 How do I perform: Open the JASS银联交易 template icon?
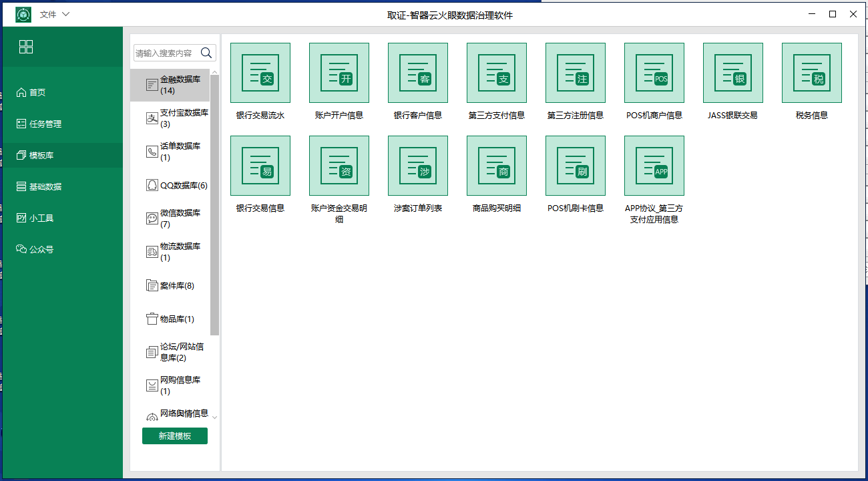pyautogui.click(x=732, y=73)
